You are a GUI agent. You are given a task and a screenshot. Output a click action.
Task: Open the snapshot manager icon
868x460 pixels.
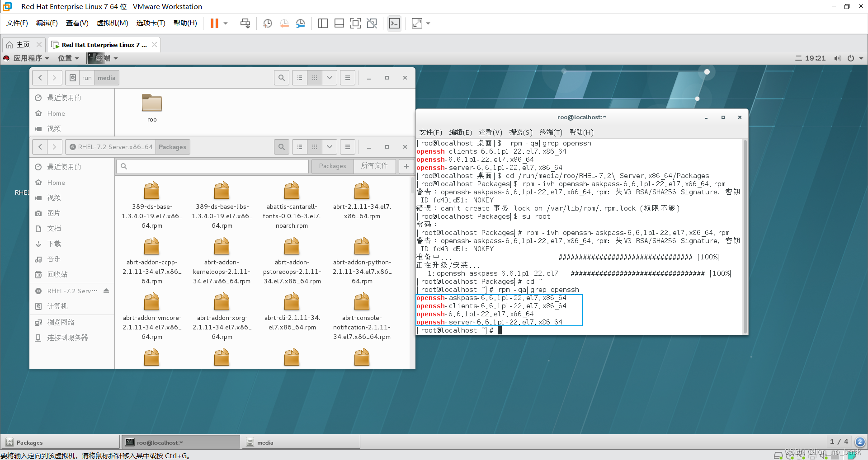tap(301, 23)
